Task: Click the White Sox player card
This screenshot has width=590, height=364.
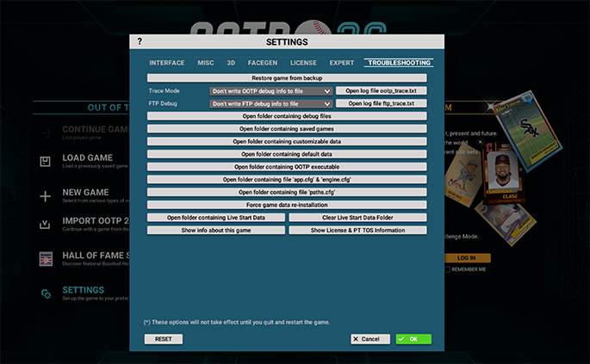Action: click(527, 131)
